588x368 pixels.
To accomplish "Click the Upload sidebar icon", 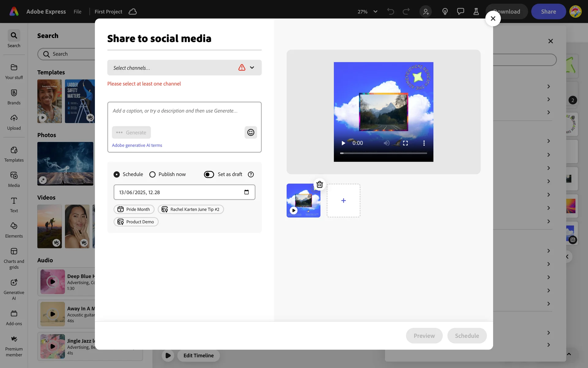I will (14, 122).
